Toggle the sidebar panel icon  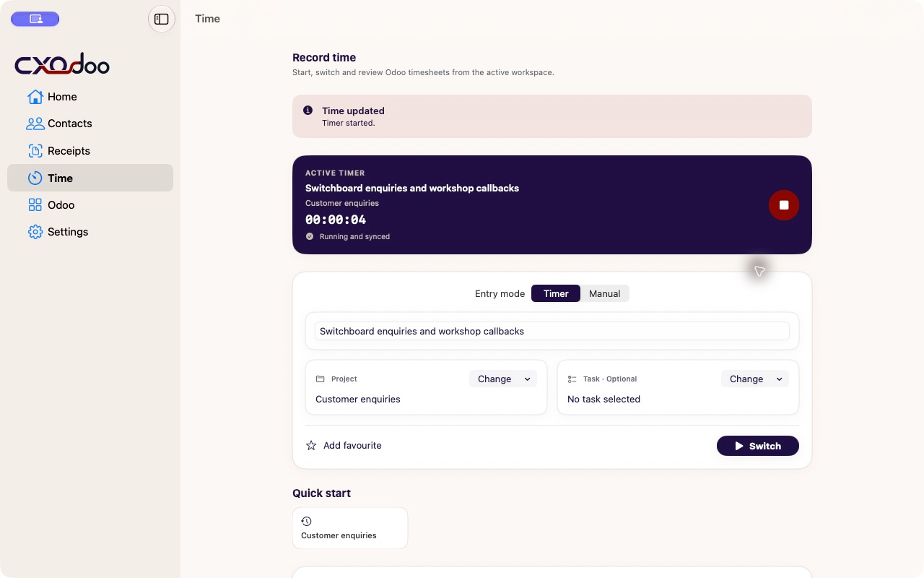[x=162, y=20]
